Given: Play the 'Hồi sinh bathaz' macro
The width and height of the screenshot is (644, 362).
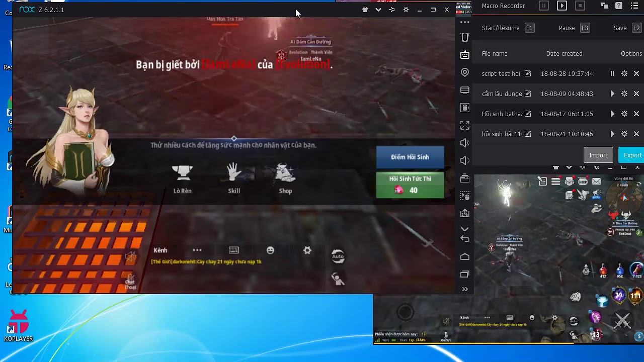Looking at the screenshot, I should pyautogui.click(x=612, y=114).
